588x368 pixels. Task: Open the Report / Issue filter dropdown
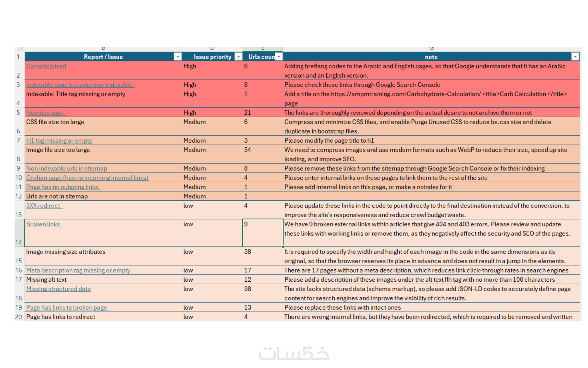click(x=178, y=57)
